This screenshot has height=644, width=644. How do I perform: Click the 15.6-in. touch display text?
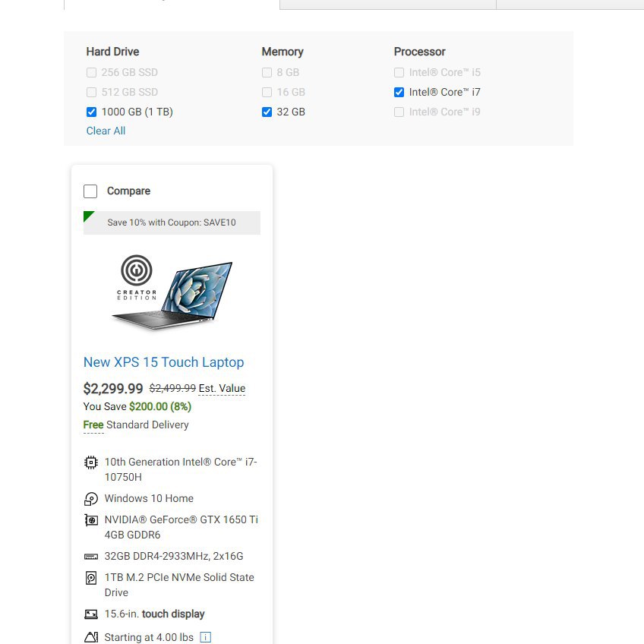154,614
